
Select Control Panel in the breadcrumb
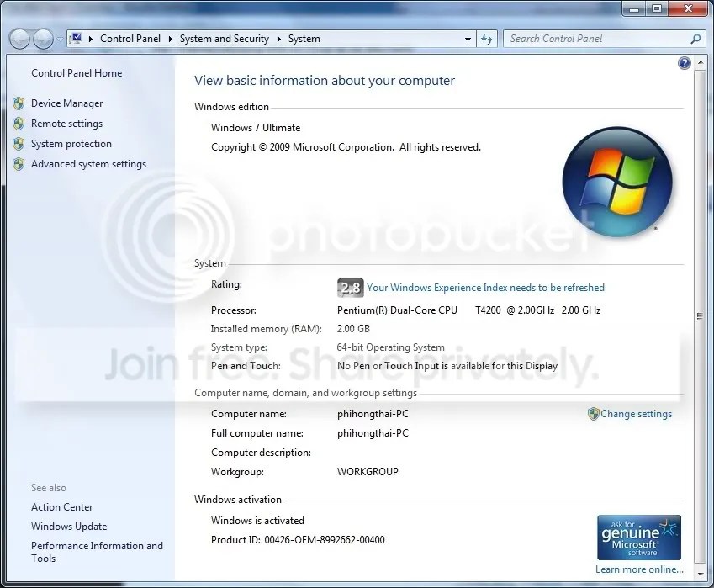(130, 39)
